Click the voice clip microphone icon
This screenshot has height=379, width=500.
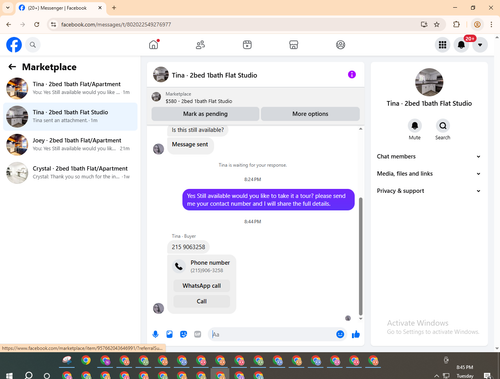155,334
